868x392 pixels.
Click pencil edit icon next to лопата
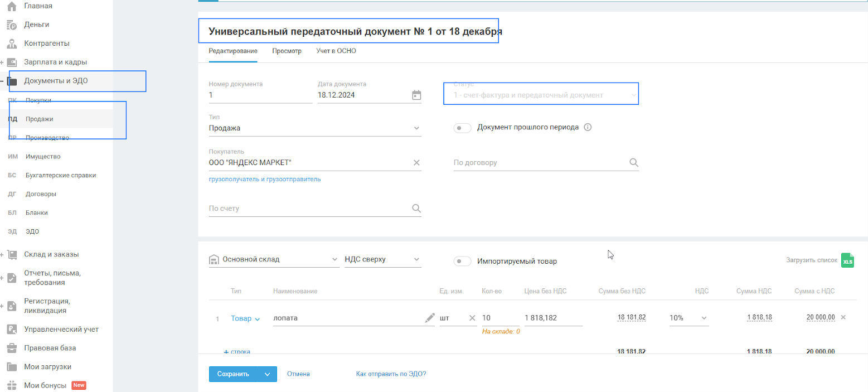(x=429, y=318)
